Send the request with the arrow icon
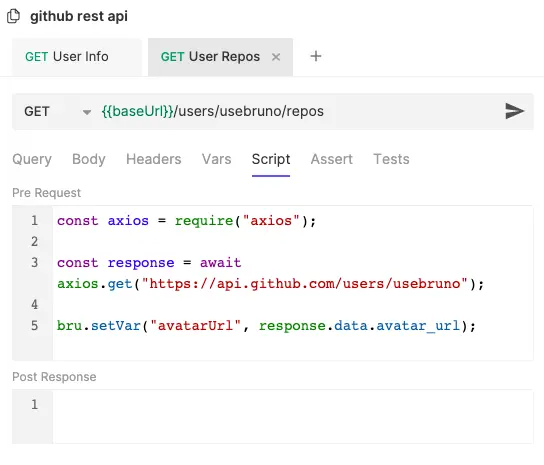This screenshot has width=544, height=465. [514, 111]
